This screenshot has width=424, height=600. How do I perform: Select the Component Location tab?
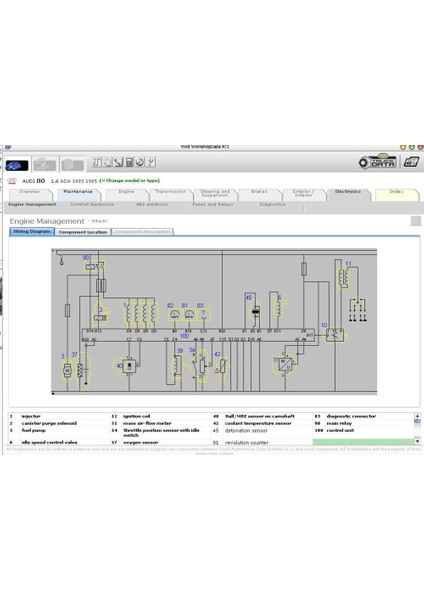[83, 232]
